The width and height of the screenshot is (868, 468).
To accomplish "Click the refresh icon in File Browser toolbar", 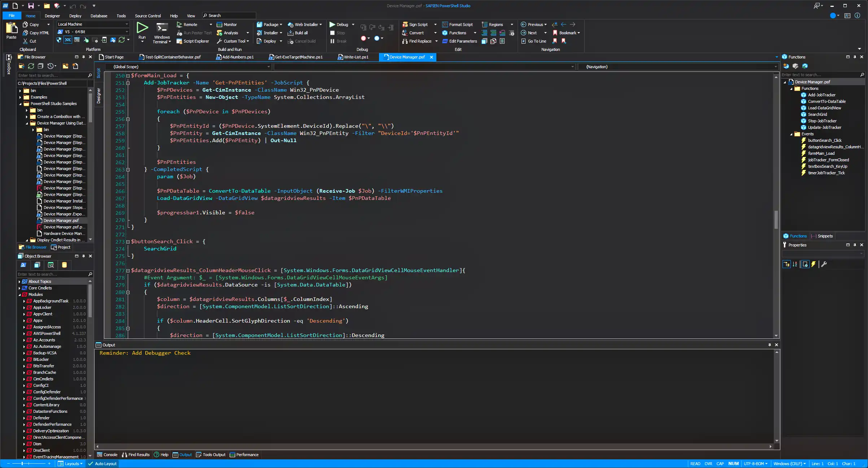I will point(31,66).
